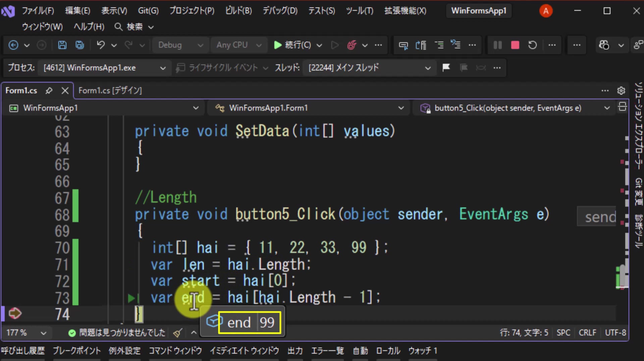Open the WinFormsApp1.Form1 class dropdown
Image resolution: width=644 pixels, height=361 pixels.
click(x=309, y=108)
